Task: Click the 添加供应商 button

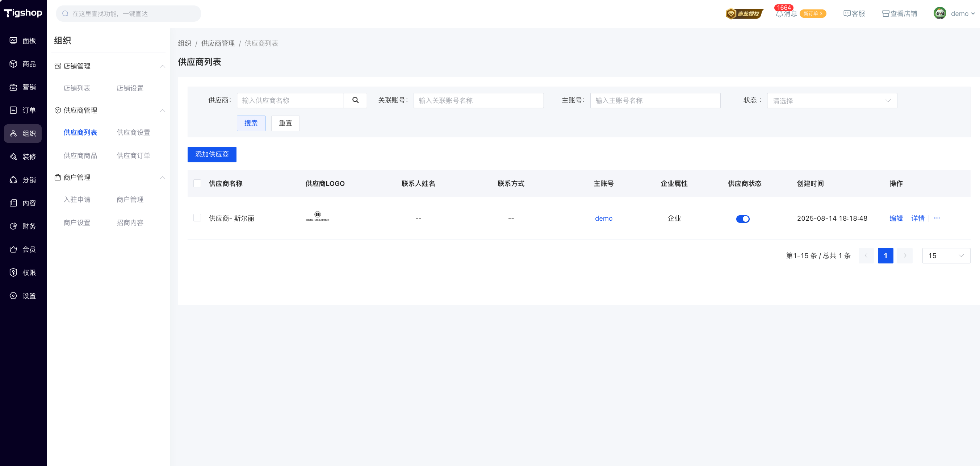Action: coord(212,154)
